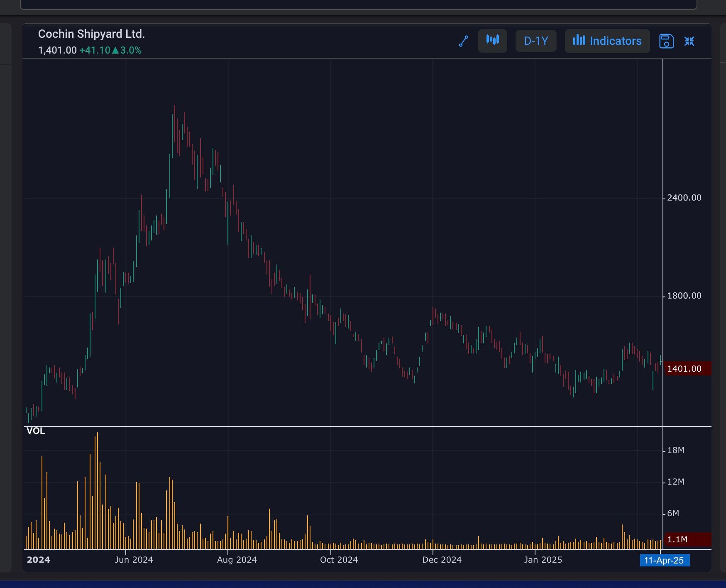This screenshot has width=726, height=588.
Task: Select the 11-Apr-25 date marker
Action: pos(665,560)
